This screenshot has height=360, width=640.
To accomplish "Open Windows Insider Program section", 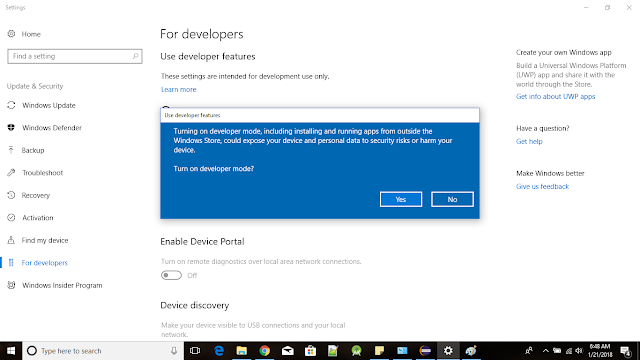I will click(55, 285).
